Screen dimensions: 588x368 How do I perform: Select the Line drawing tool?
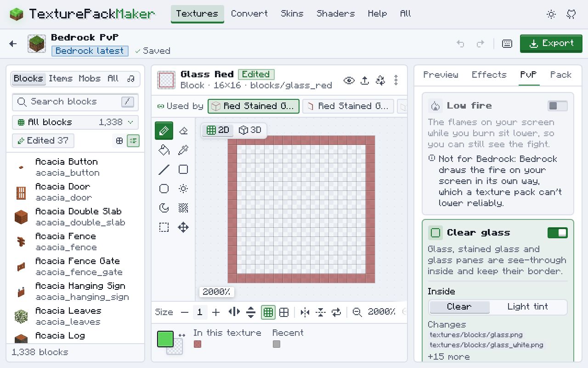(164, 169)
